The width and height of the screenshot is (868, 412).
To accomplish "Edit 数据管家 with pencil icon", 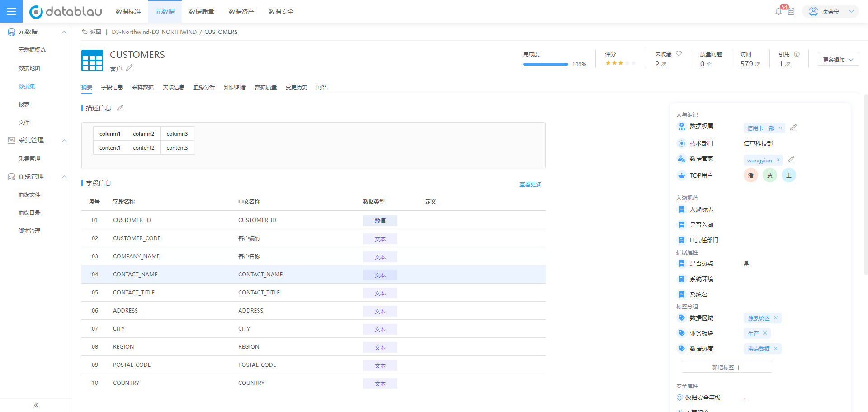I will click(x=791, y=160).
